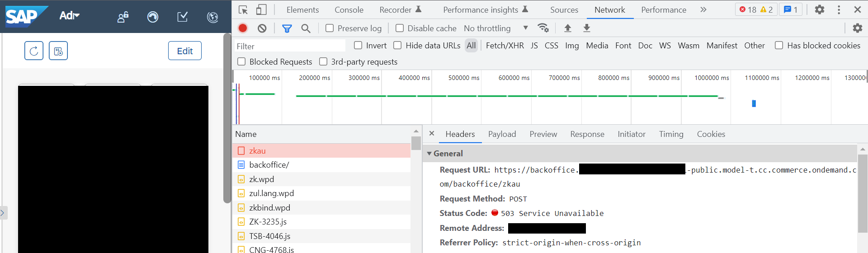Click the export HAR download icon
868x253 pixels.
tap(587, 28)
